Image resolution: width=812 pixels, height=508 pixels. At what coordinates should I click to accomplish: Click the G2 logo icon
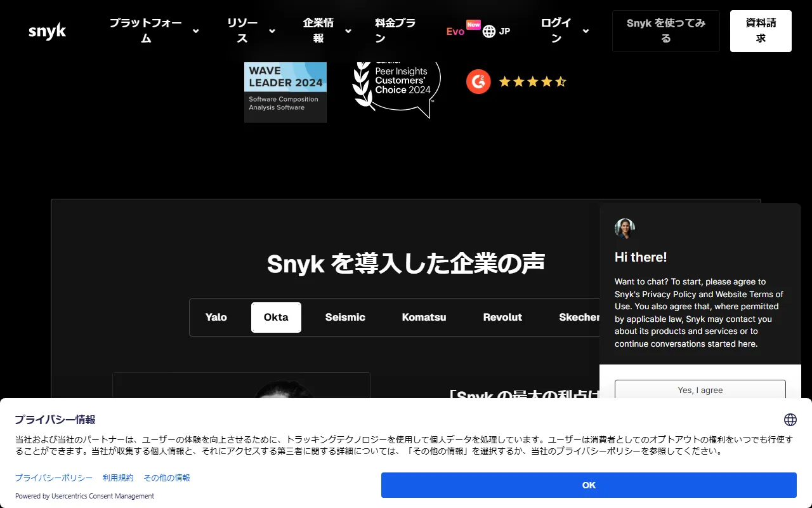click(x=478, y=81)
